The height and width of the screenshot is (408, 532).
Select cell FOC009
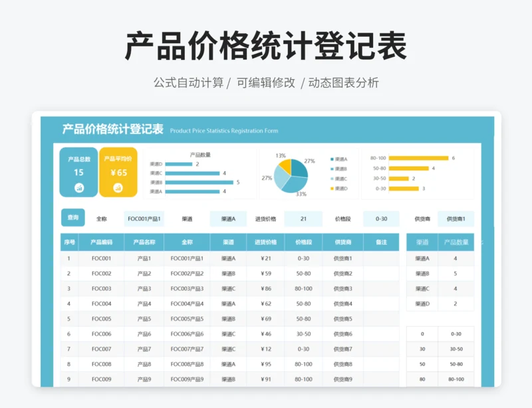101,379
